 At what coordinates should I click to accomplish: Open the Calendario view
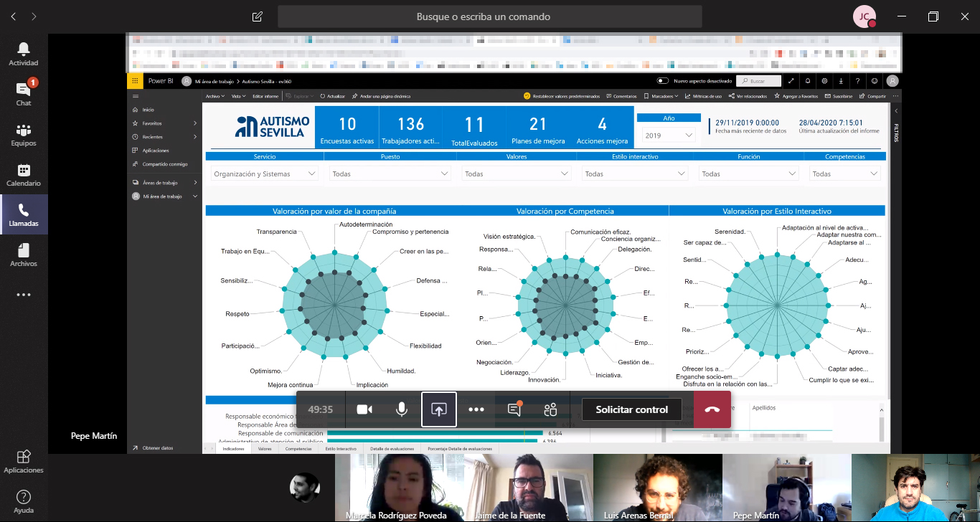tap(24, 174)
